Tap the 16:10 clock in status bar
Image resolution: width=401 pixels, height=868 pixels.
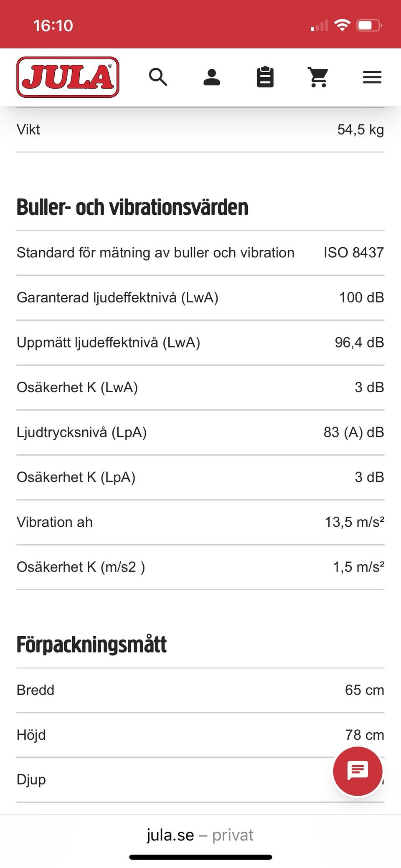coord(53,26)
